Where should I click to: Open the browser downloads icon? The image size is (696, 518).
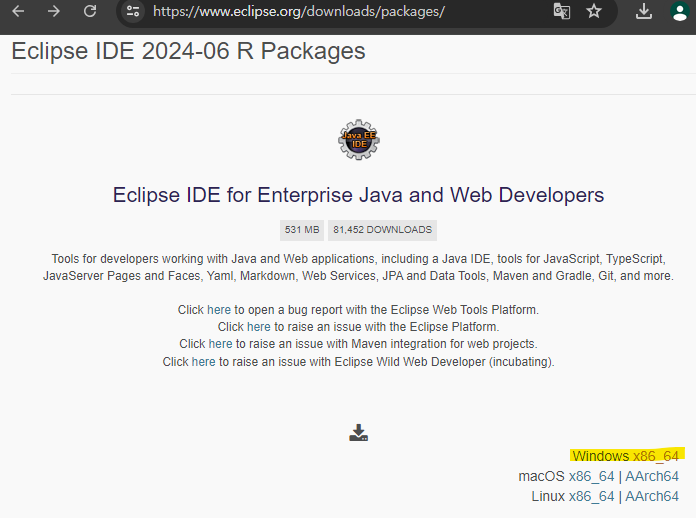click(644, 12)
